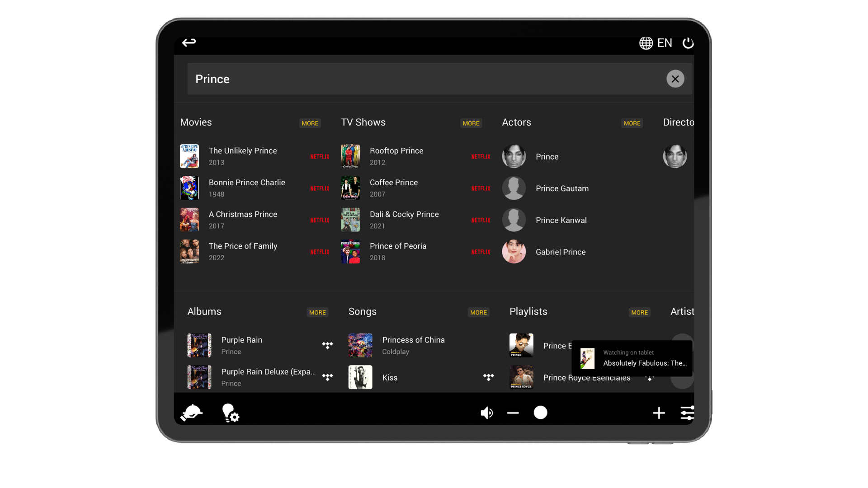The height and width of the screenshot is (488, 868).
Task: Select the 'Bonnie Prince Charlie' movie title
Action: point(247,183)
